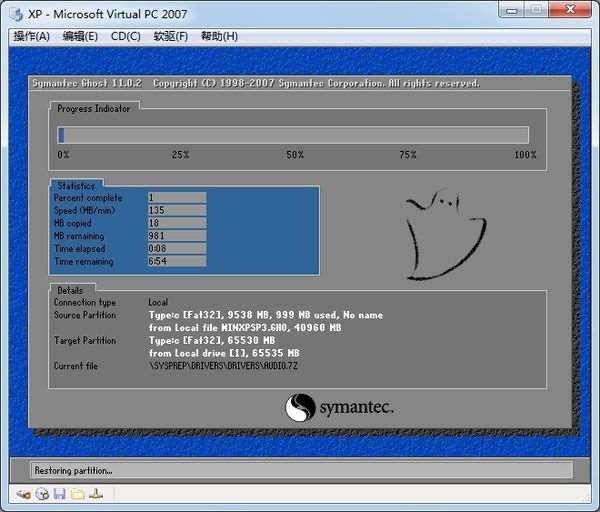Click the MB remaining value 981
Screen dimensions: 600x512
pos(177,235)
